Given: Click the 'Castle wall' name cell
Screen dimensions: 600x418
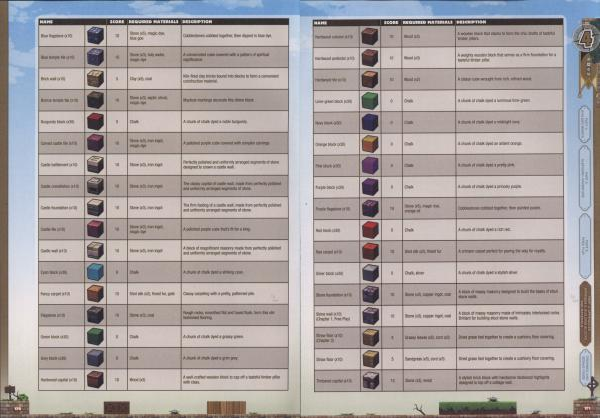Looking at the screenshot, I should [61, 251].
